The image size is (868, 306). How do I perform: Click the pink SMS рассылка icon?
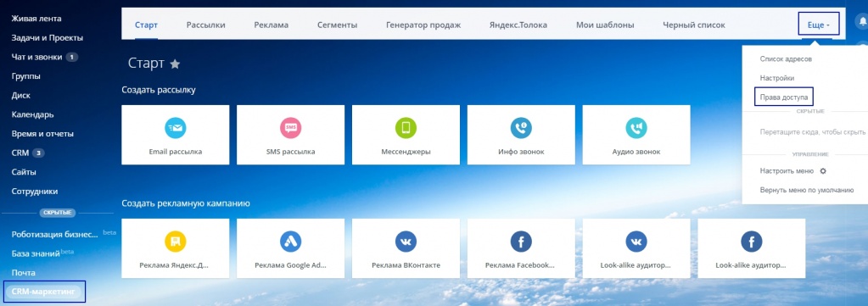click(x=291, y=128)
